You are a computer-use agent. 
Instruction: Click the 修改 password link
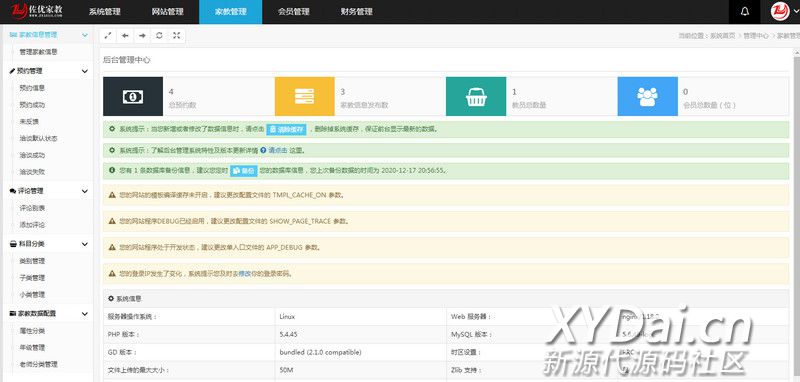pyautogui.click(x=244, y=273)
